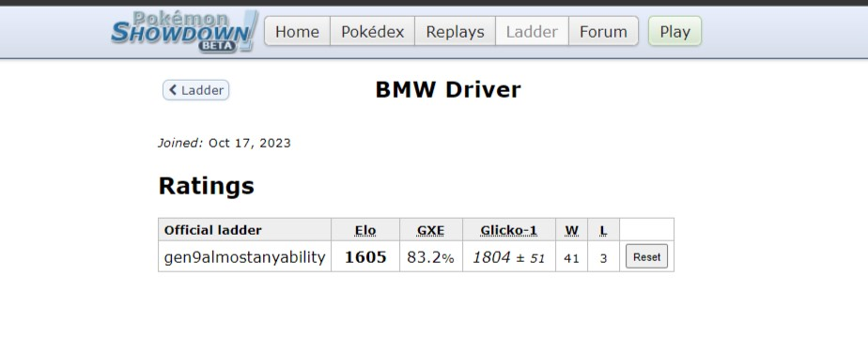The image size is (868, 338).
Task: Click the Ratings section heading
Action: [207, 186]
